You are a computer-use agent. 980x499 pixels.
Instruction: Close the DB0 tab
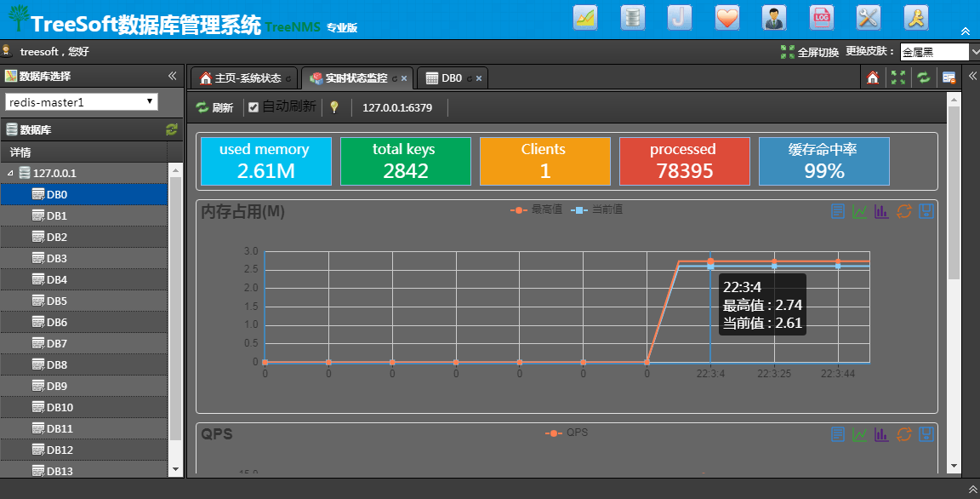coord(479,79)
